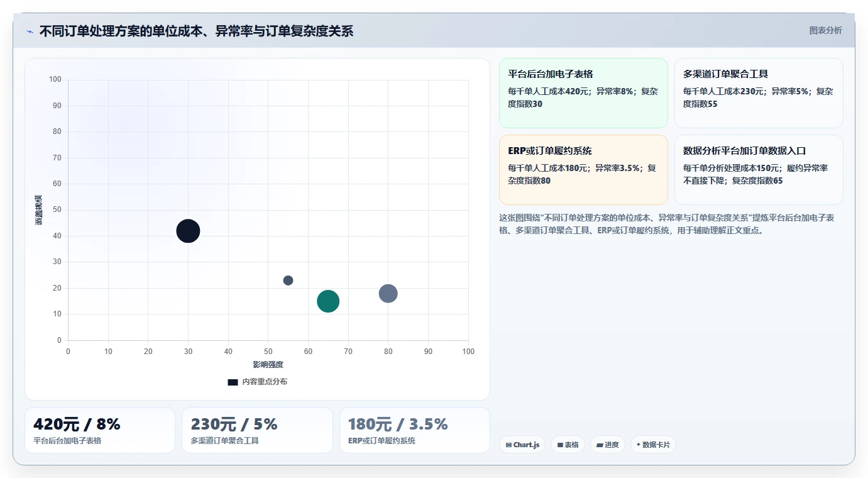Open the 多渠道订单聚合工具 info card
The width and height of the screenshot is (868, 478).
coord(759,93)
